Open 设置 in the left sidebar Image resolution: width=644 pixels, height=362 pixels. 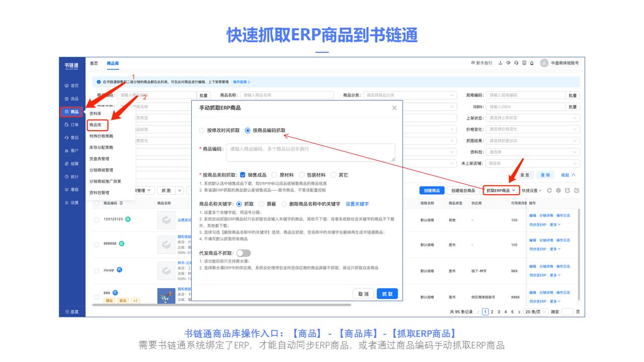tap(71, 203)
